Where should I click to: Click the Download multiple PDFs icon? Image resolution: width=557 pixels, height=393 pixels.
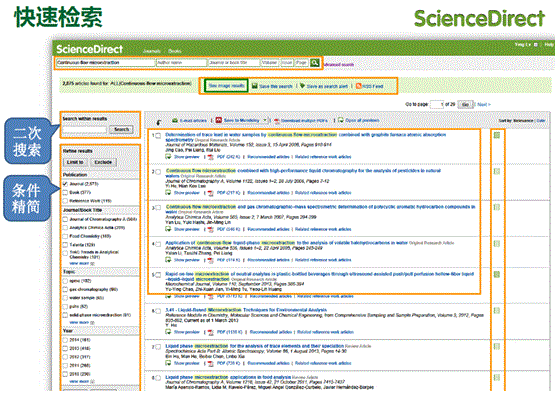click(277, 120)
